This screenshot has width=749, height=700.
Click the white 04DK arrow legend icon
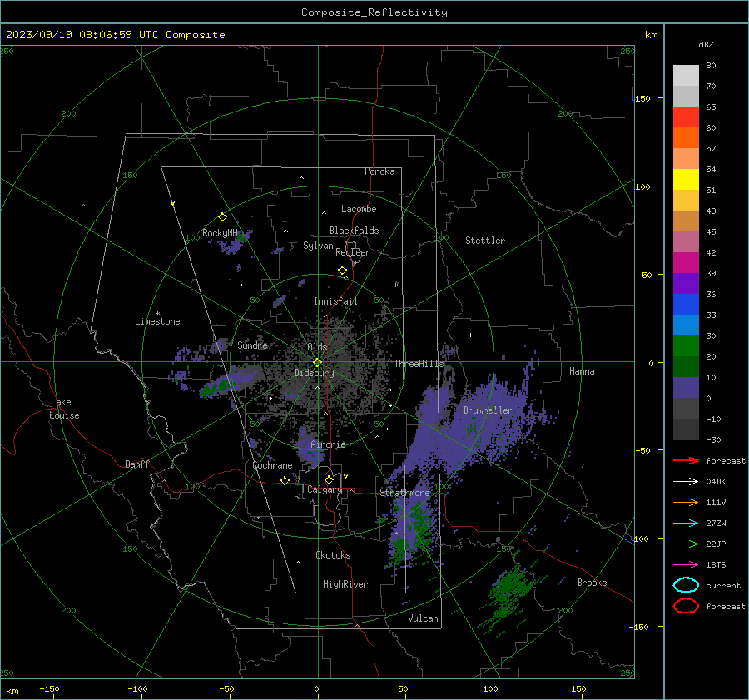[x=686, y=481]
